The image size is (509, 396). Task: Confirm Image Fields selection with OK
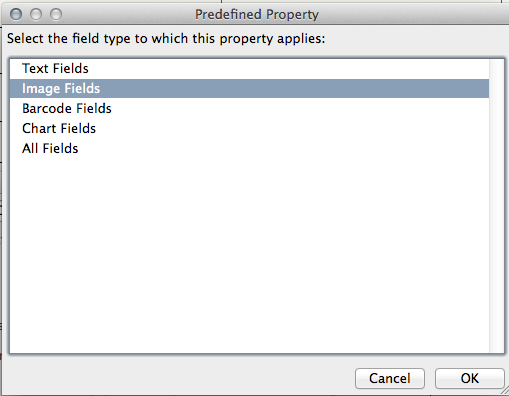coord(470,378)
